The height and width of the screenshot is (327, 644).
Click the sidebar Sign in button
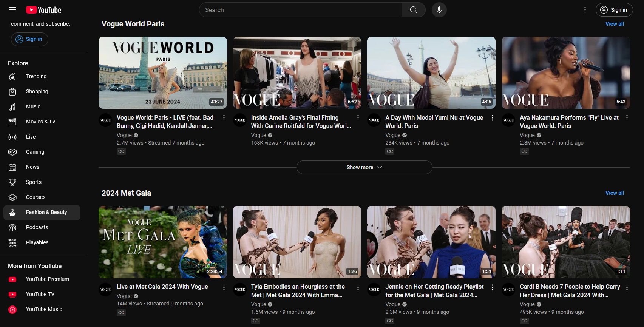coord(29,39)
